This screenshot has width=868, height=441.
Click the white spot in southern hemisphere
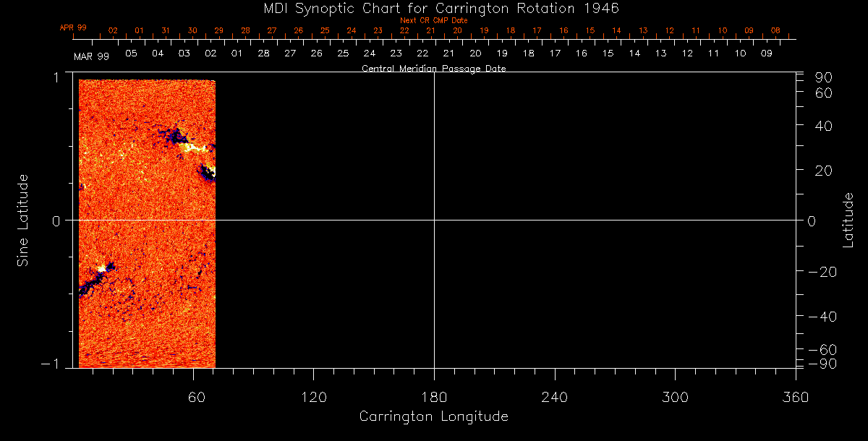tap(101, 268)
